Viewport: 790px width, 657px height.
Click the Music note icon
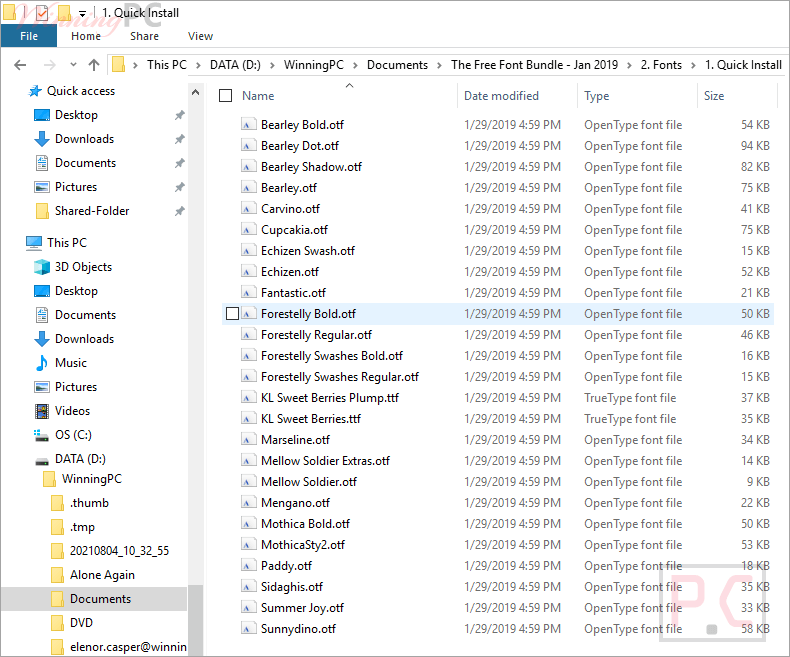click(x=42, y=363)
